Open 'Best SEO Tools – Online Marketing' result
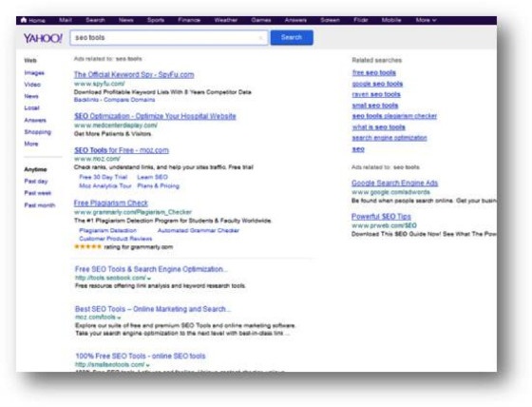 (x=153, y=309)
